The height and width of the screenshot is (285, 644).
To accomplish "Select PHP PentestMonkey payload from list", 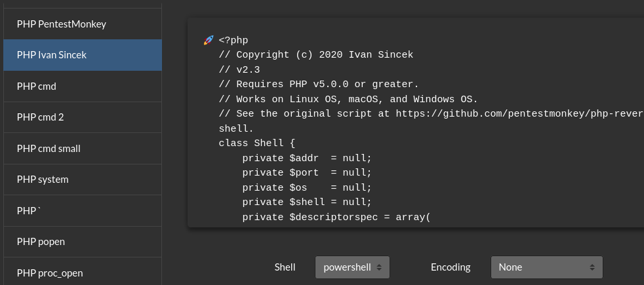I will pos(83,24).
